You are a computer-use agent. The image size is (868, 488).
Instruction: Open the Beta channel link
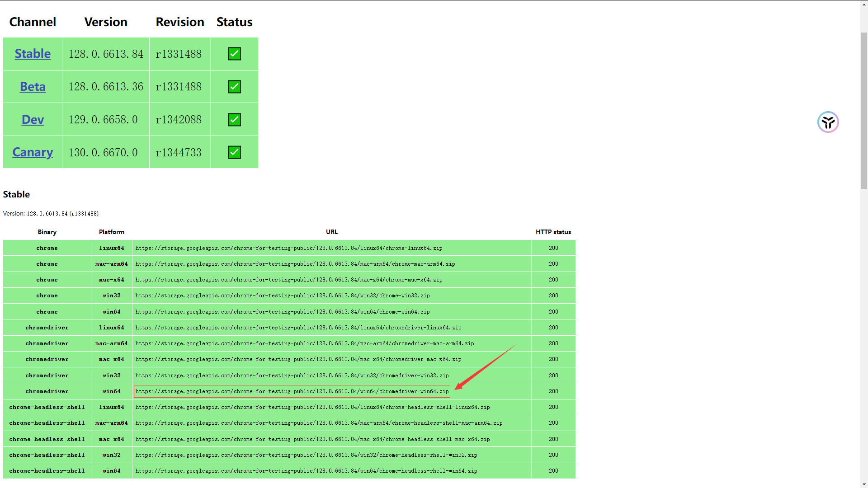pos(33,86)
